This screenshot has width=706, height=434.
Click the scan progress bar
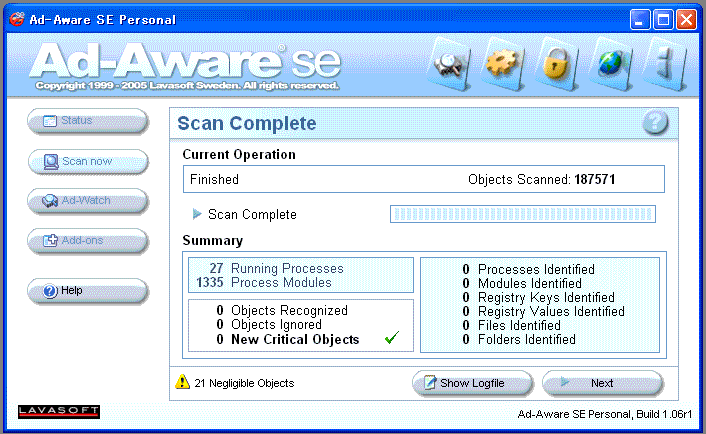click(x=523, y=214)
